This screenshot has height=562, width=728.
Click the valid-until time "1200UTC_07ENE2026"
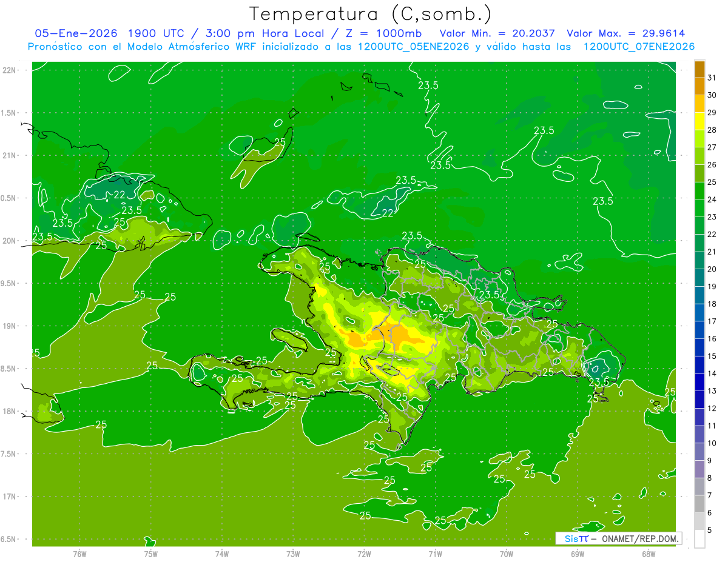click(x=639, y=47)
